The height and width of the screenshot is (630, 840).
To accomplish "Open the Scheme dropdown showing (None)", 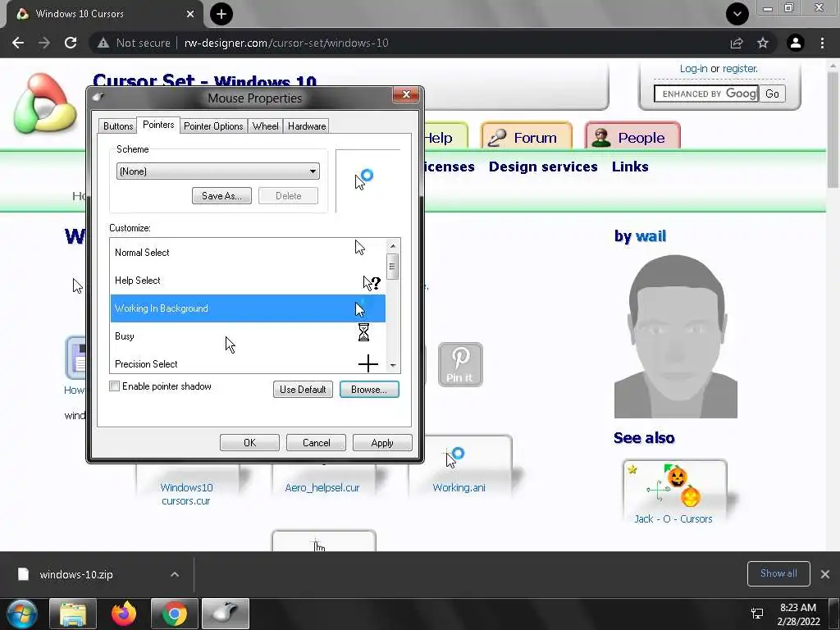I will (x=217, y=171).
